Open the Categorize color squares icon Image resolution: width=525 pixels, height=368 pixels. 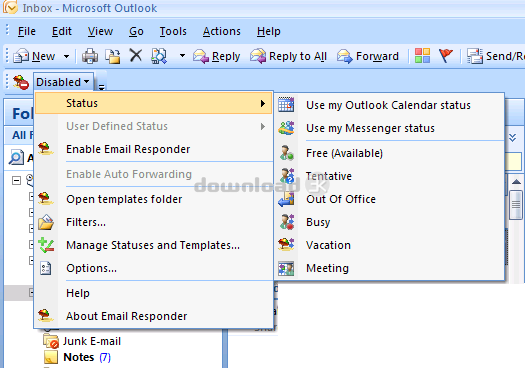click(422, 56)
